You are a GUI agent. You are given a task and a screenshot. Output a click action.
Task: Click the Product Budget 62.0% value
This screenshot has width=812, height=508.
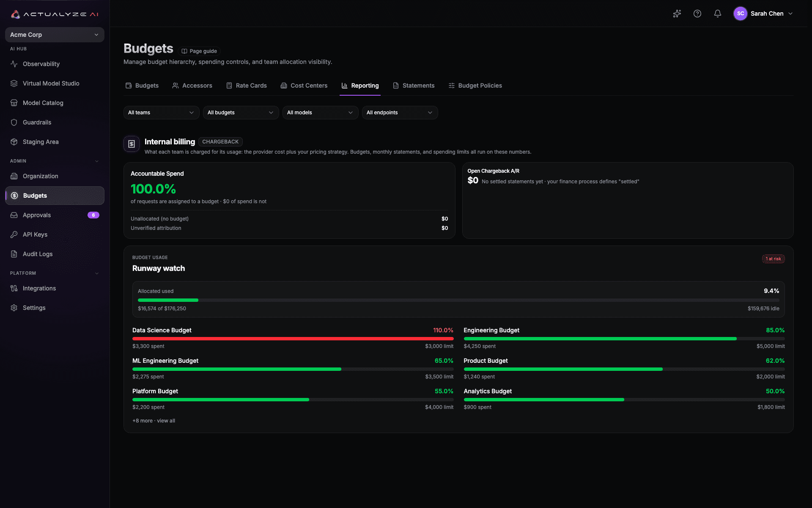(x=775, y=361)
